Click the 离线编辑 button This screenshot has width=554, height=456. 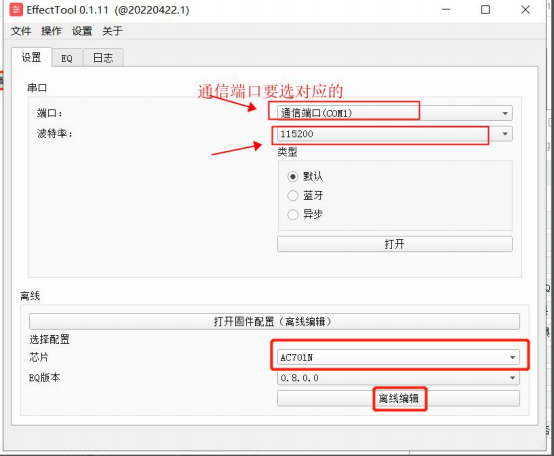point(398,398)
